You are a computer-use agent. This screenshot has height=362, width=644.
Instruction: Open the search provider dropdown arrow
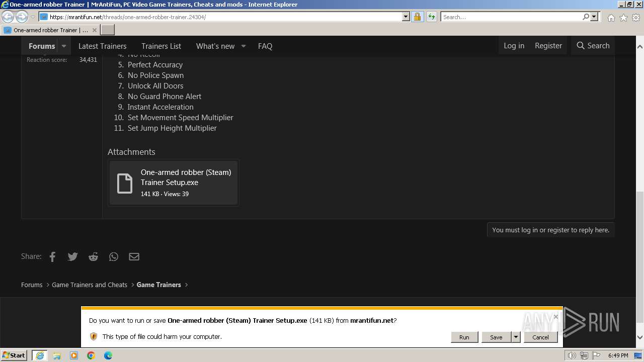pos(594,17)
